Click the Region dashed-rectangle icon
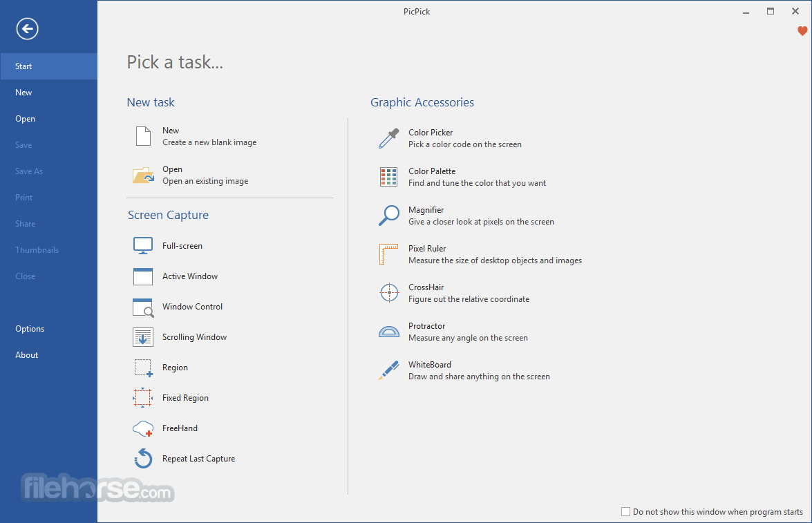 (x=144, y=368)
